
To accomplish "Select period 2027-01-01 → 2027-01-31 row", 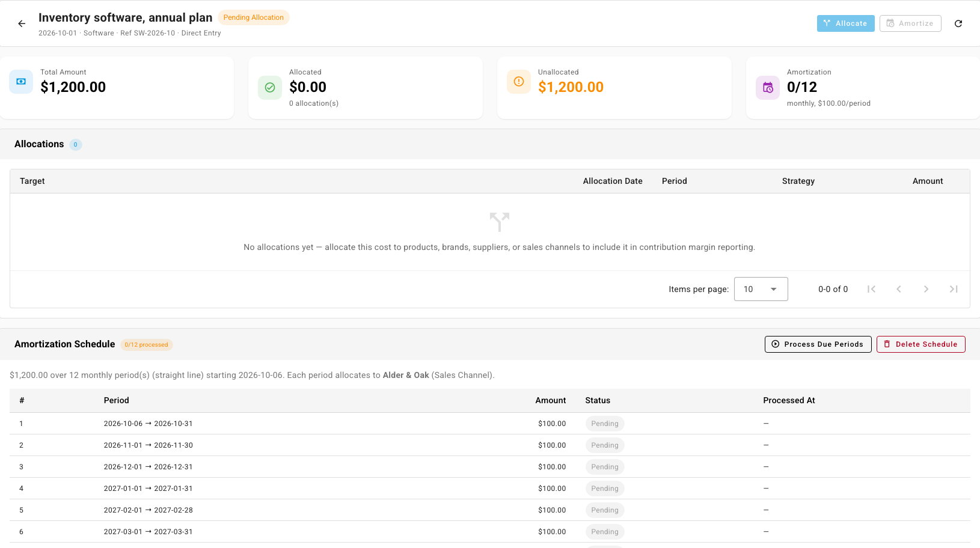I will 490,489.
